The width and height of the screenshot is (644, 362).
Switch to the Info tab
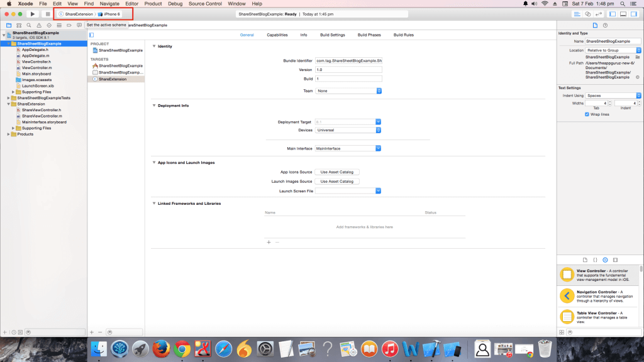304,35
